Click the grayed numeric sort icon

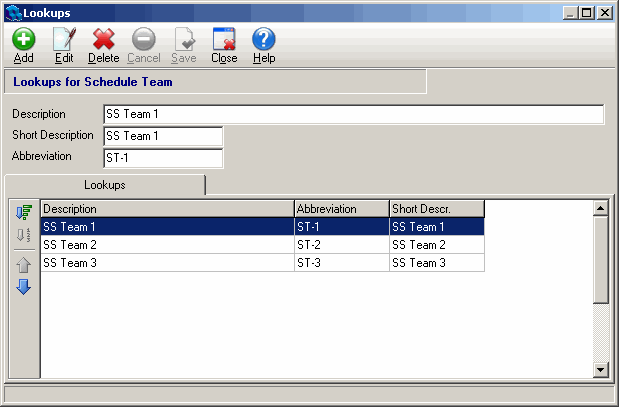(x=24, y=235)
